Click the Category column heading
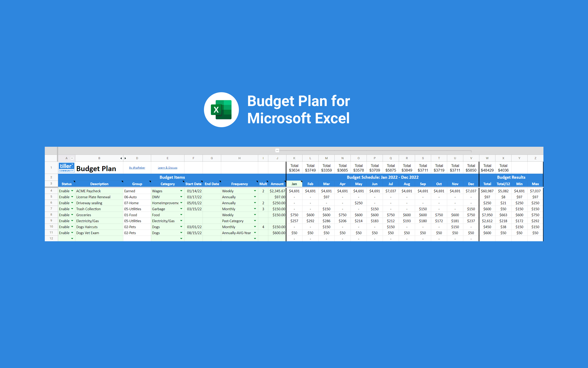Screen dimensions: 588x368 point(167,184)
